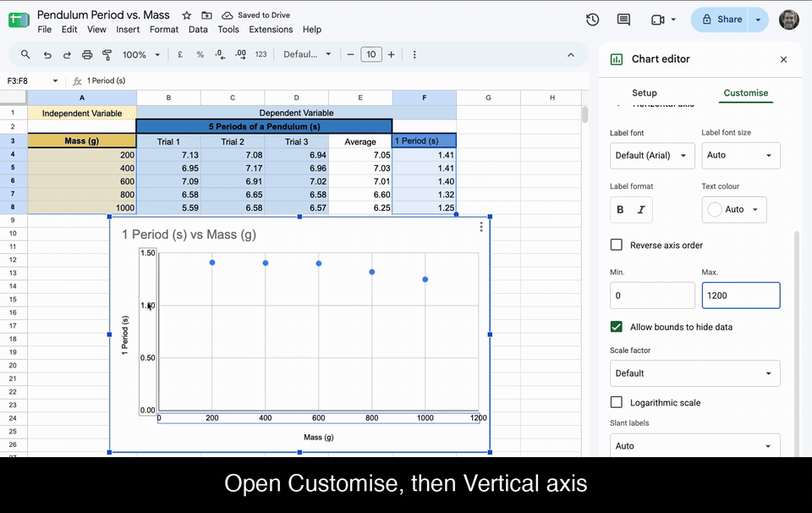The width and height of the screenshot is (812, 513).
Task: Select the Mass (g) header cell
Action: point(82,141)
